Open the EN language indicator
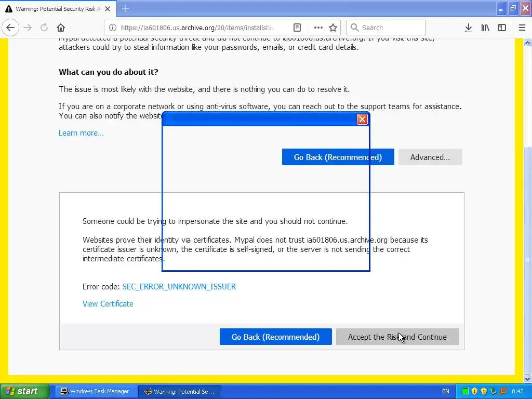532x399 pixels. pyautogui.click(x=445, y=392)
